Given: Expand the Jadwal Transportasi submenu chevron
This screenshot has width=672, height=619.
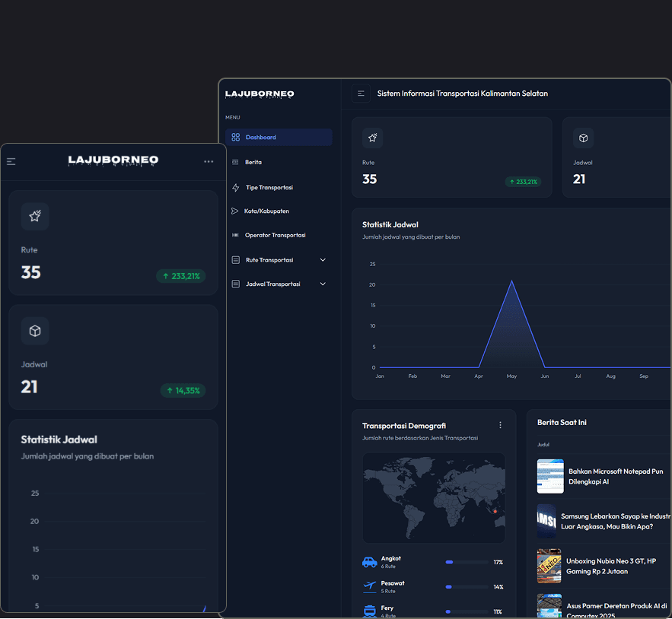Looking at the screenshot, I should (323, 284).
